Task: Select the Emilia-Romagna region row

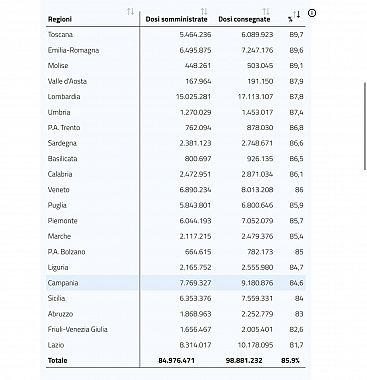Action: pos(176,50)
